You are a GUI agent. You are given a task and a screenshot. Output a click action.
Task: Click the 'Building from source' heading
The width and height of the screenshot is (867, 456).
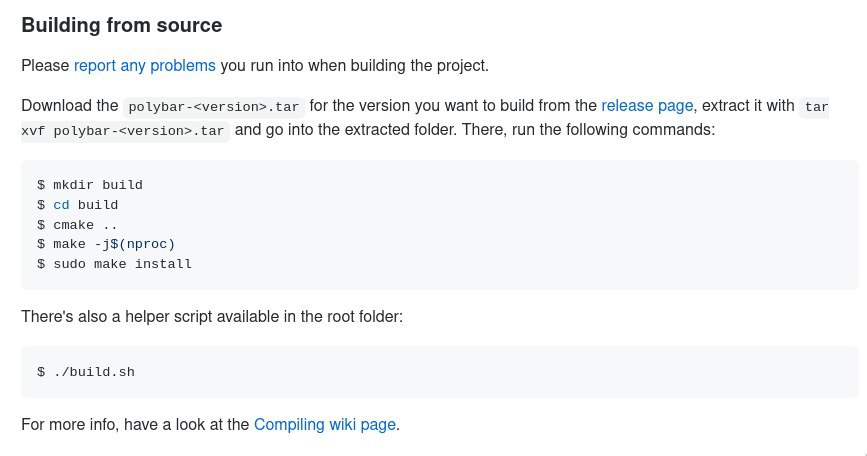122,25
